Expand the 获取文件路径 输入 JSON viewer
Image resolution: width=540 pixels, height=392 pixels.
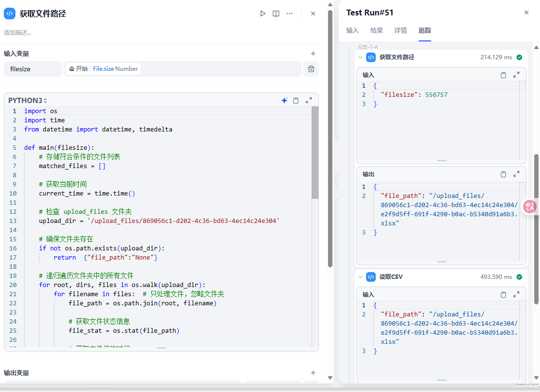(516, 75)
